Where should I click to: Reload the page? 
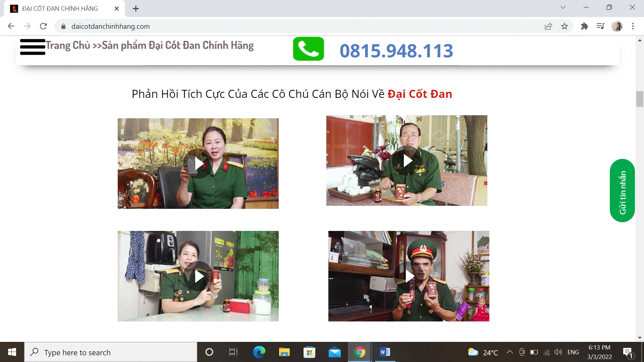43,26
